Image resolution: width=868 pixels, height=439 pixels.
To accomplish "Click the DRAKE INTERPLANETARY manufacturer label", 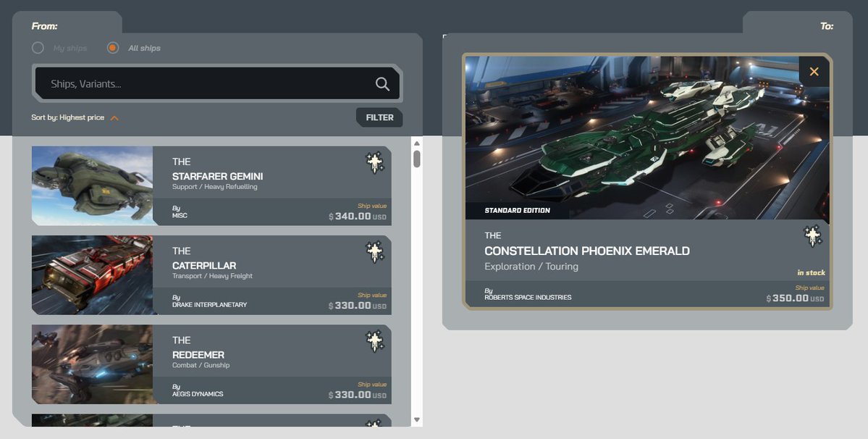I will point(209,304).
